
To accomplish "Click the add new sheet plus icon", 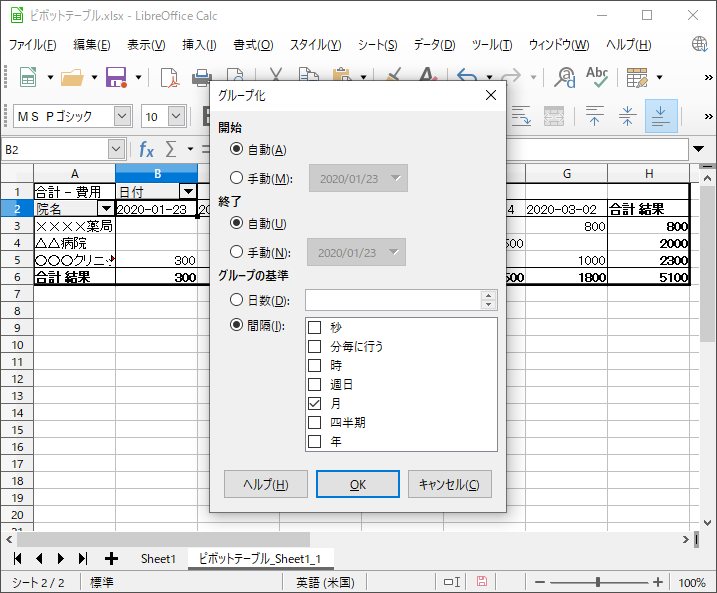I will (x=111, y=558).
